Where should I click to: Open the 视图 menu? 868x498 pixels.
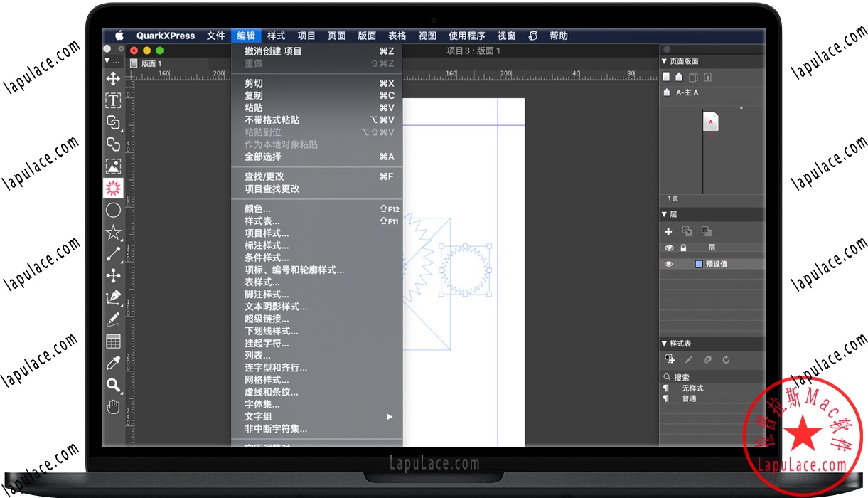(427, 36)
